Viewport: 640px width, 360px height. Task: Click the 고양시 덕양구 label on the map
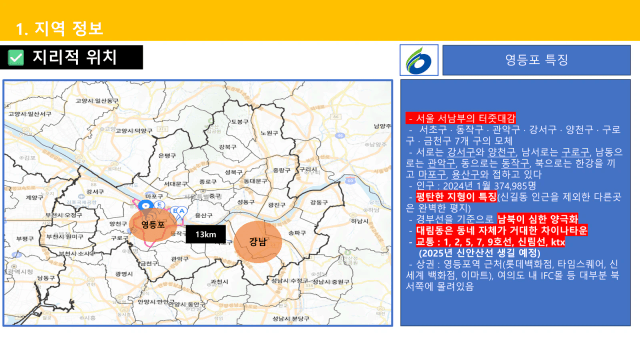[133, 131]
